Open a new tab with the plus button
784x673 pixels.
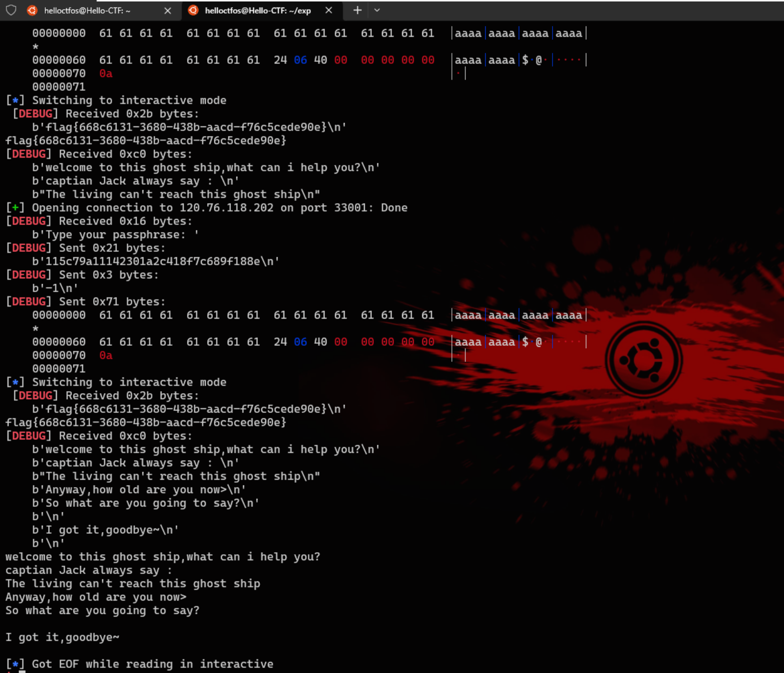coord(357,10)
